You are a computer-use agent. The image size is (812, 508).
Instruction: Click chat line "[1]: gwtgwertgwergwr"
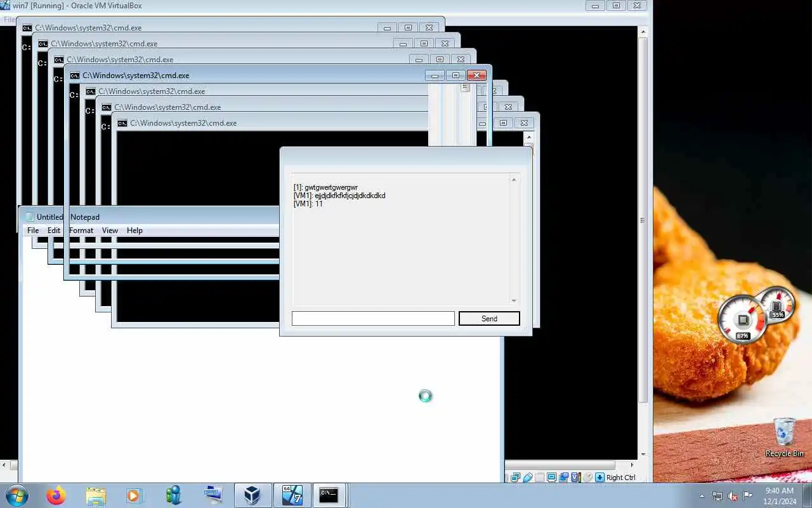point(325,187)
